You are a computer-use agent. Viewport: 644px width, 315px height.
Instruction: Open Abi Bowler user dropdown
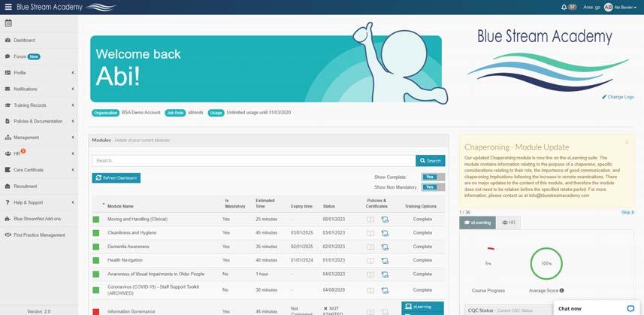tap(625, 8)
